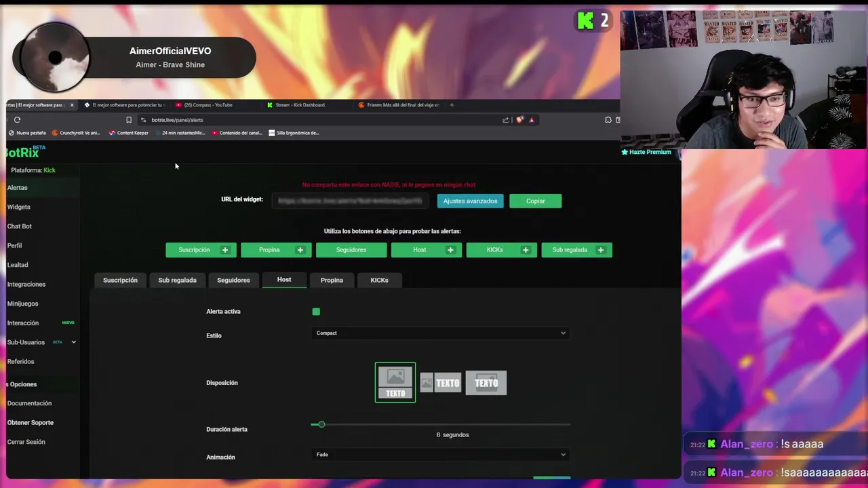
Task: Click the Hazte Premium star icon
Action: point(625,152)
